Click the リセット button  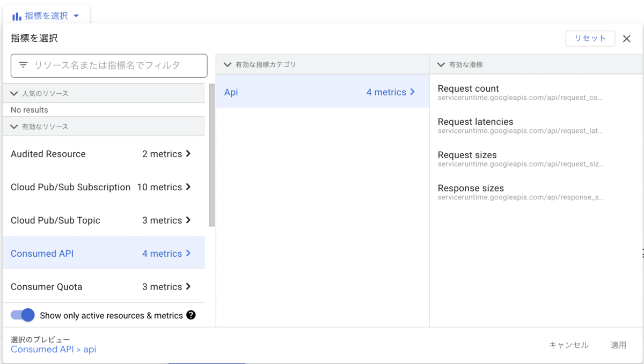click(590, 38)
